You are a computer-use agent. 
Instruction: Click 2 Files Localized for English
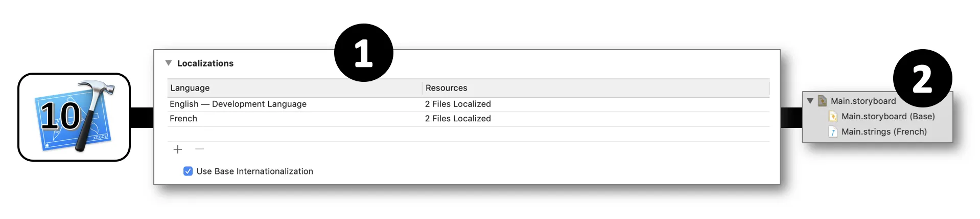(x=458, y=104)
